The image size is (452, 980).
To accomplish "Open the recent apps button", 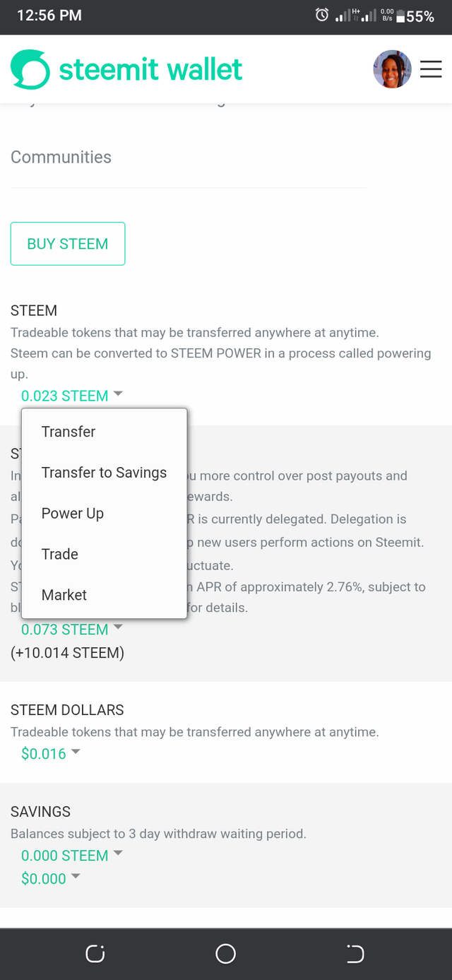I will coord(95,954).
